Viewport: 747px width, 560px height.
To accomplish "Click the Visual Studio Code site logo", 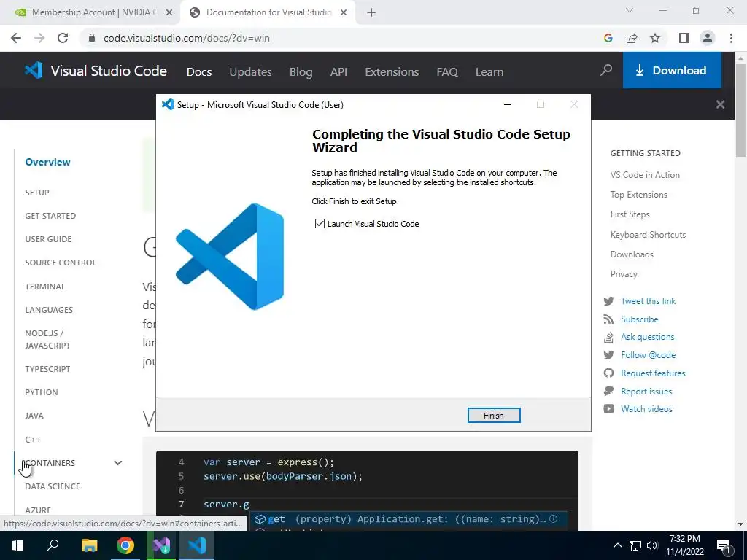I will 96,71.
